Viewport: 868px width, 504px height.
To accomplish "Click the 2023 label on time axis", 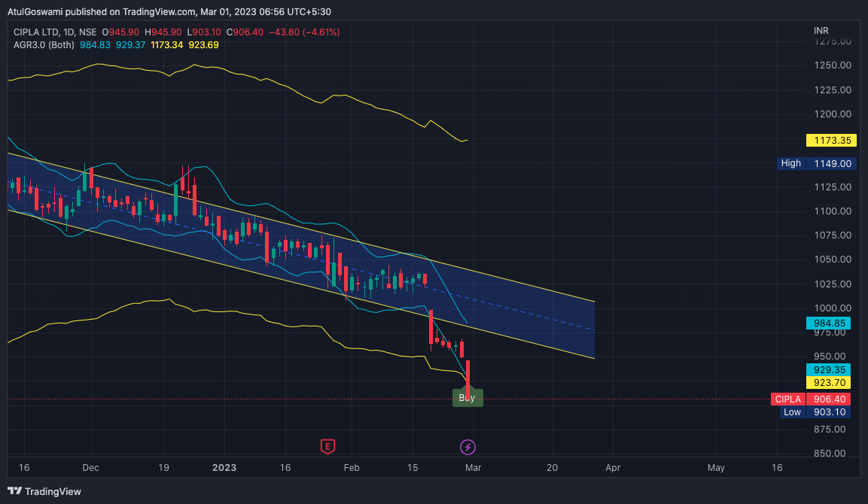I will coord(224,467).
